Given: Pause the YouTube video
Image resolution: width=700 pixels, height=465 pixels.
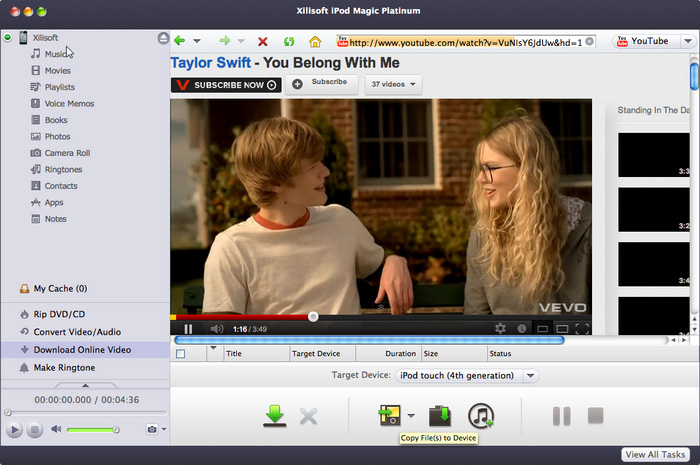Looking at the screenshot, I should pyautogui.click(x=187, y=328).
